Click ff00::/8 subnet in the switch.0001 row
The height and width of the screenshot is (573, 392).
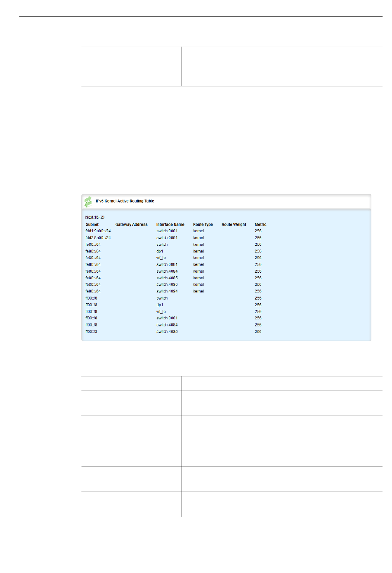(x=91, y=318)
